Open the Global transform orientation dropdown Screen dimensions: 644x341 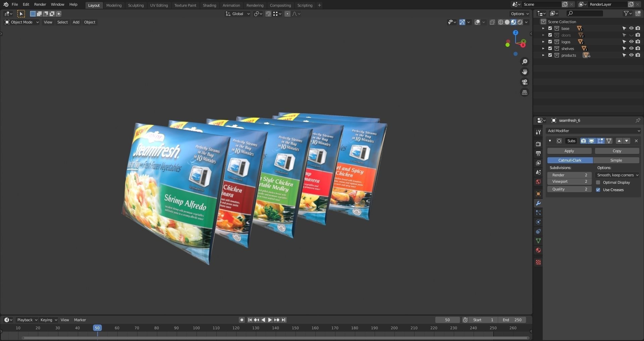(238, 14)
